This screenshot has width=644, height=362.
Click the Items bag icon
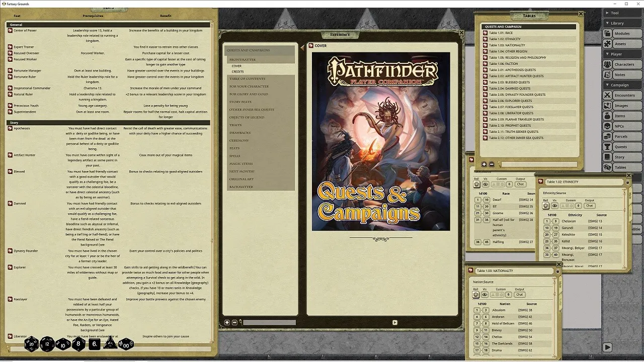point(608,116)
